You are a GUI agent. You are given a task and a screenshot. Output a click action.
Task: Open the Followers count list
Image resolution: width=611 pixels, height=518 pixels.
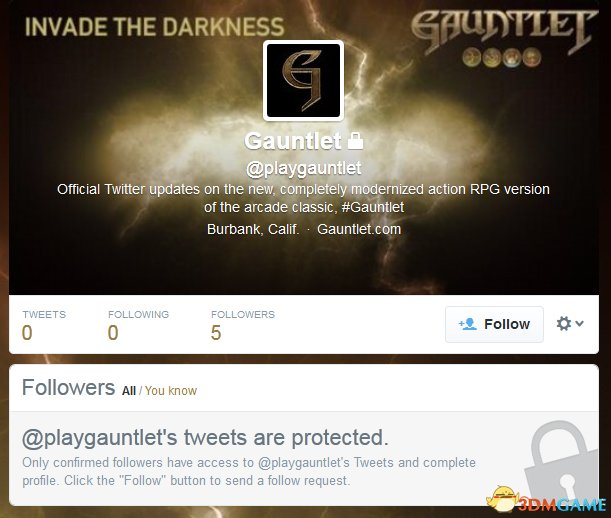243,325
